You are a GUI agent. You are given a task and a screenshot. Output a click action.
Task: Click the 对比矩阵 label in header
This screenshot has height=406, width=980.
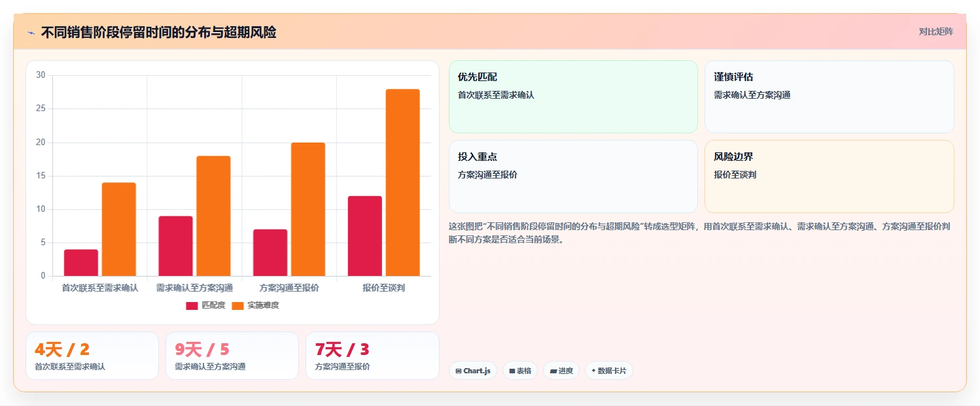(x=936, y=31)
